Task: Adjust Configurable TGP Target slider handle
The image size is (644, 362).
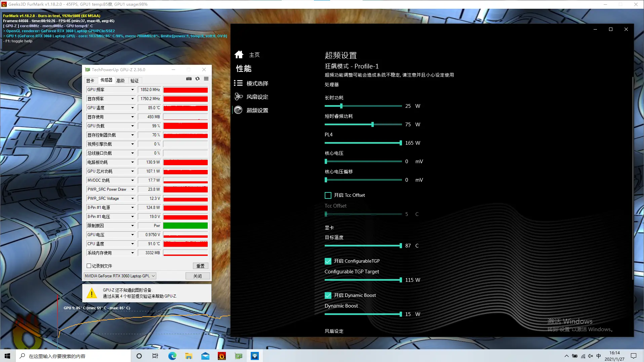Action: pyautogui.click(x=401, y=280)
